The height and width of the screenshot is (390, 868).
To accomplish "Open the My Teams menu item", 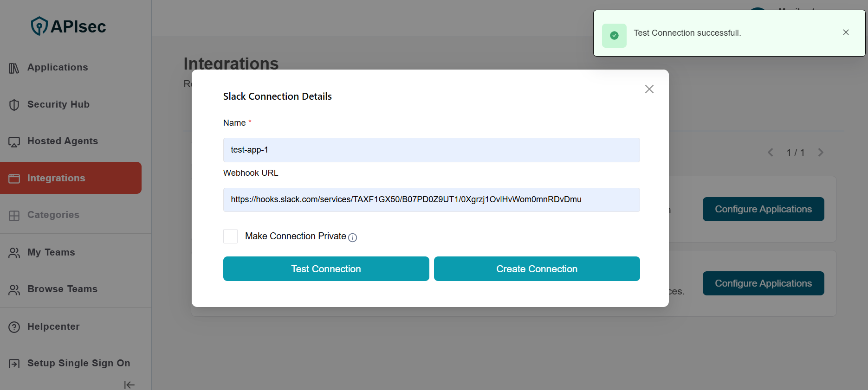I will click(x=51, y=252).
